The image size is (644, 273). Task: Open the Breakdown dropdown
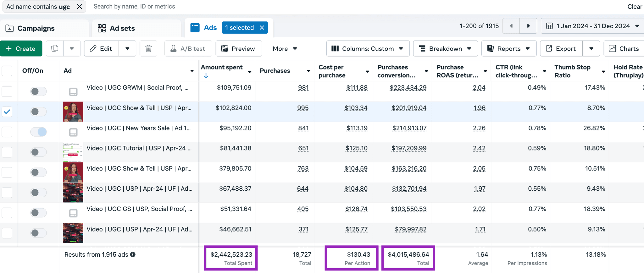445,48
